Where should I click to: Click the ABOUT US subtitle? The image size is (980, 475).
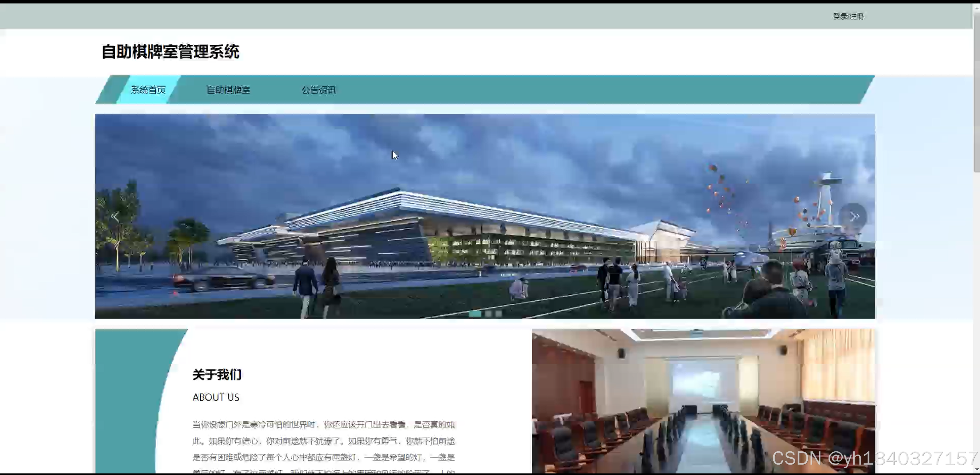tap(216, 397)
